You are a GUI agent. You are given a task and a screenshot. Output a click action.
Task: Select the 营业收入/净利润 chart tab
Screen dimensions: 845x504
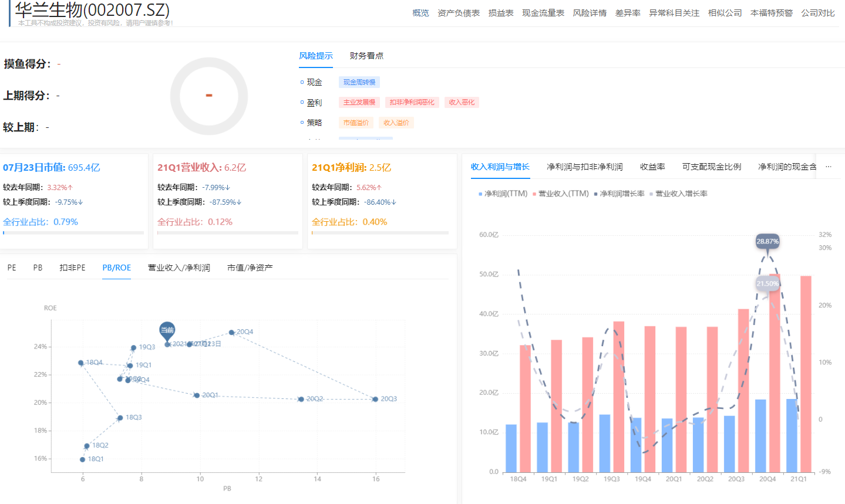pos(179,268)
